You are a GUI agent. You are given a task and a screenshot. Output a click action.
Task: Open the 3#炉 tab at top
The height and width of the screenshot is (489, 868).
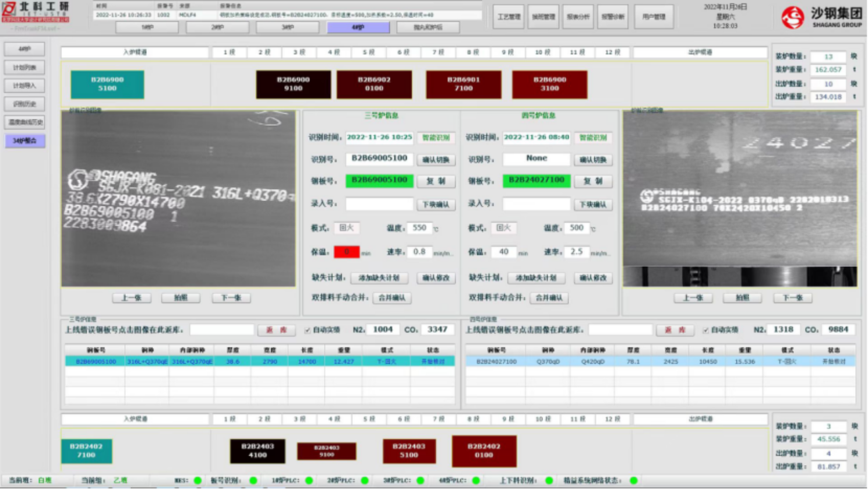[288, 27]
